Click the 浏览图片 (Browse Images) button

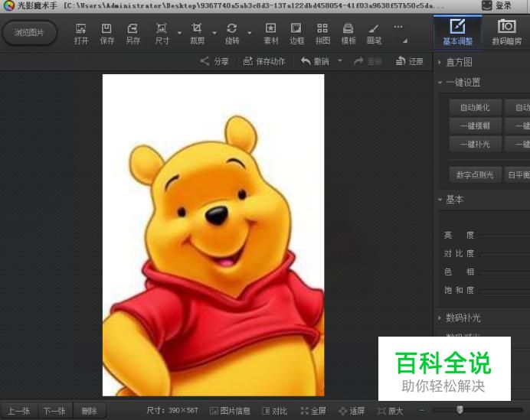[29, 33]
